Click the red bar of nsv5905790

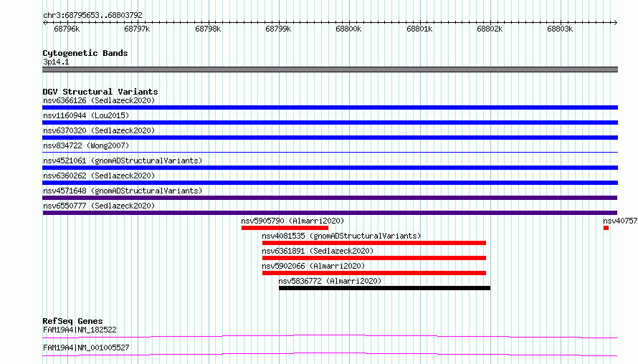coord(285,228)
